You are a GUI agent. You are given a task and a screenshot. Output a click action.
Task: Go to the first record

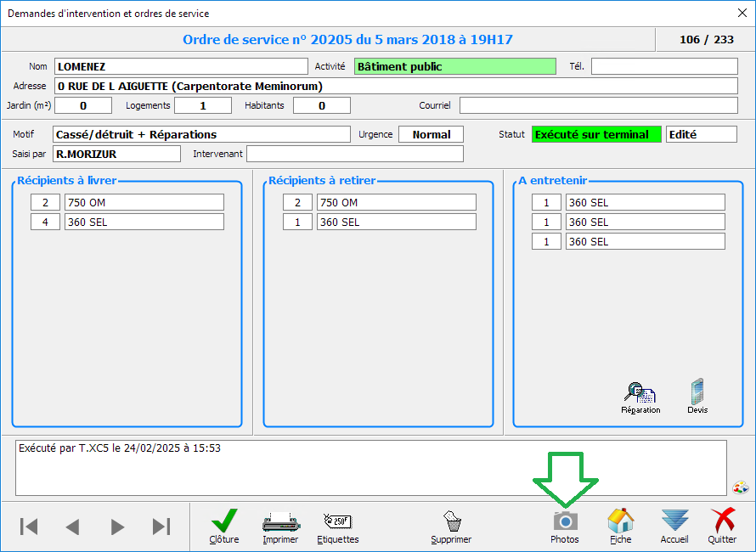click(29, 527)
